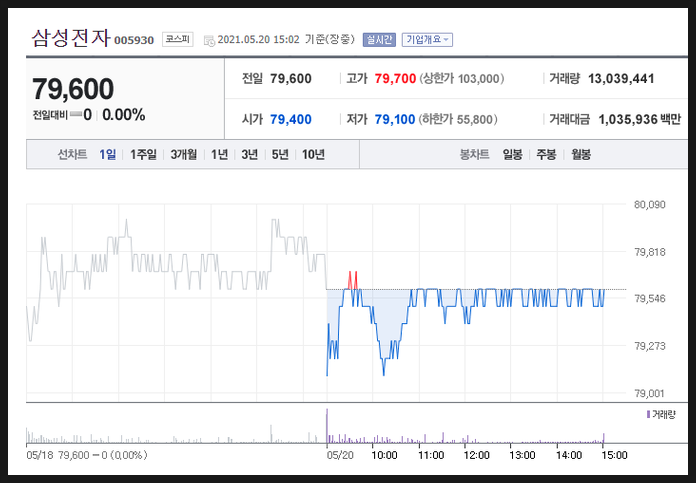The height and width of the screenshot is (483, 696).
Task: Click the 삼성전자 stock name
Action: point(71,38)
